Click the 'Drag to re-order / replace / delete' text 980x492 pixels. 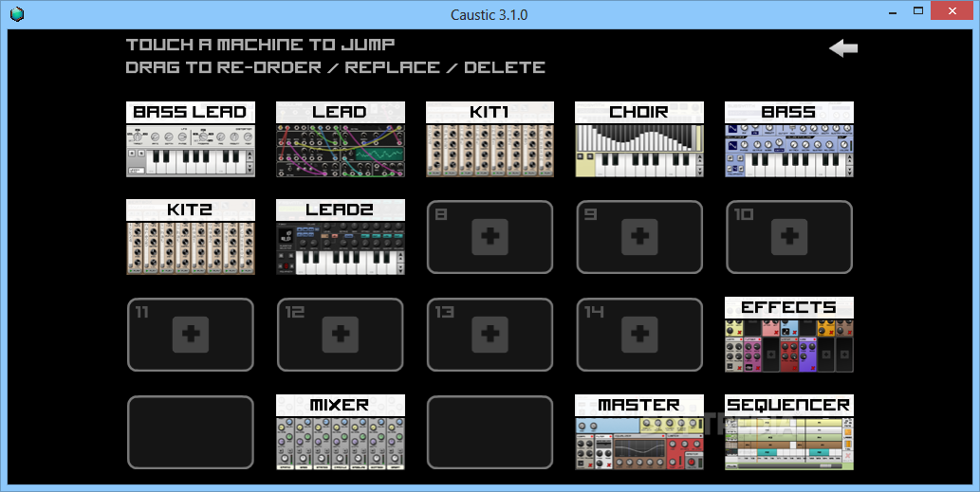pos(336,67)
